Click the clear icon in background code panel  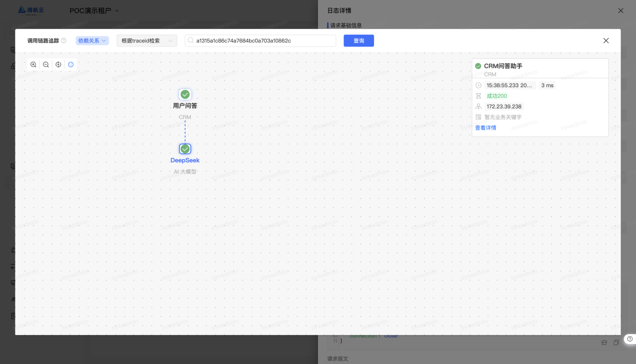(604, 342)
